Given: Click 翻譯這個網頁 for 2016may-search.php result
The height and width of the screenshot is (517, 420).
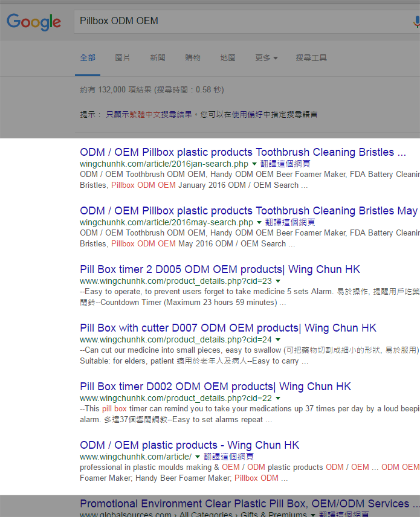Looking at the screenshot, I should [290, 222].
